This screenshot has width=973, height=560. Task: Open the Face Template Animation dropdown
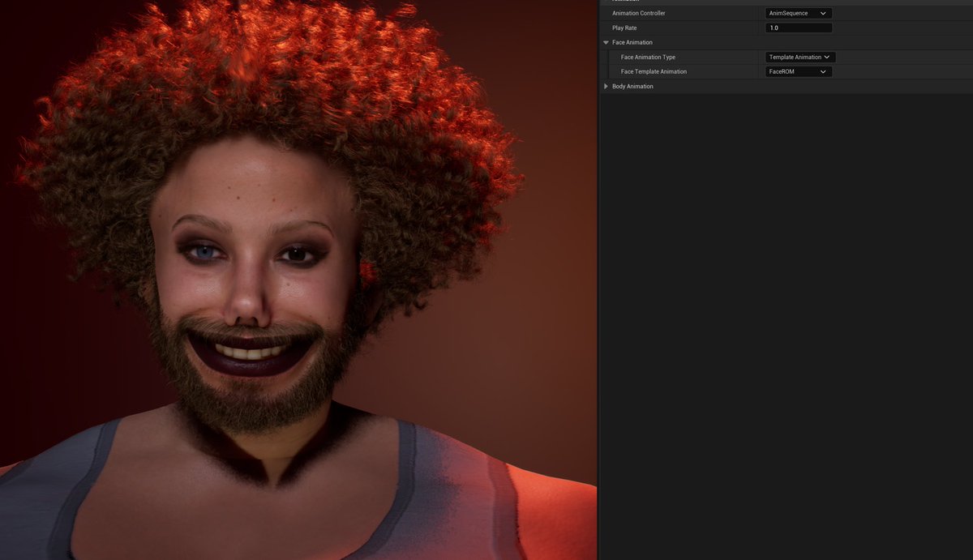(799, 71)
